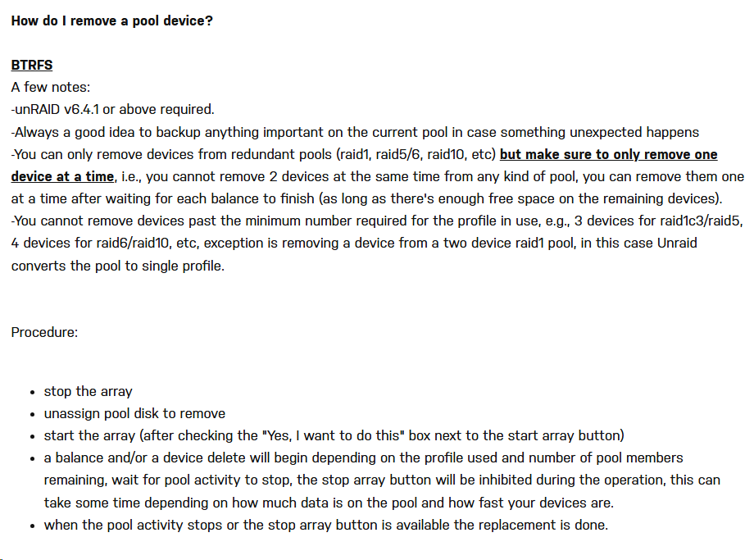Select the "unassign pool disk to remove" bullet

tap(134, 413)
